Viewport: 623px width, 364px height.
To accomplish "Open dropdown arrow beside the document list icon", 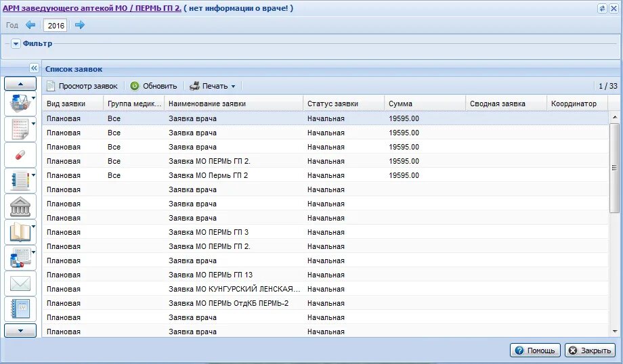I will [x=33, y=123].
